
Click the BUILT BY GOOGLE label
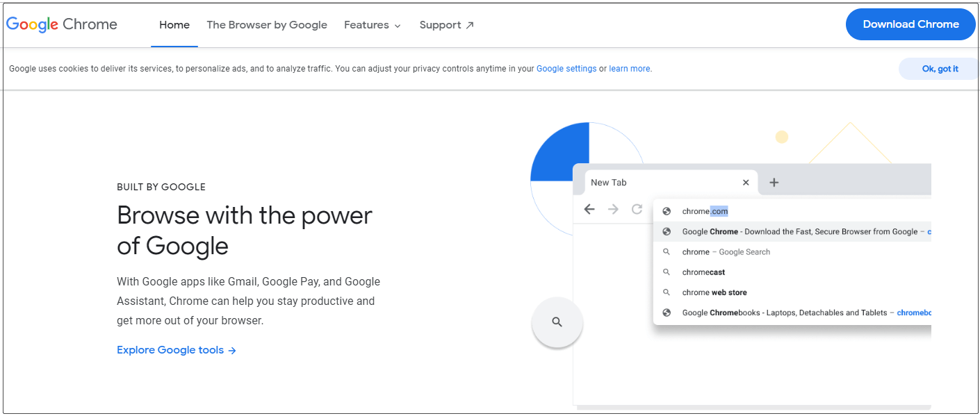161,187
